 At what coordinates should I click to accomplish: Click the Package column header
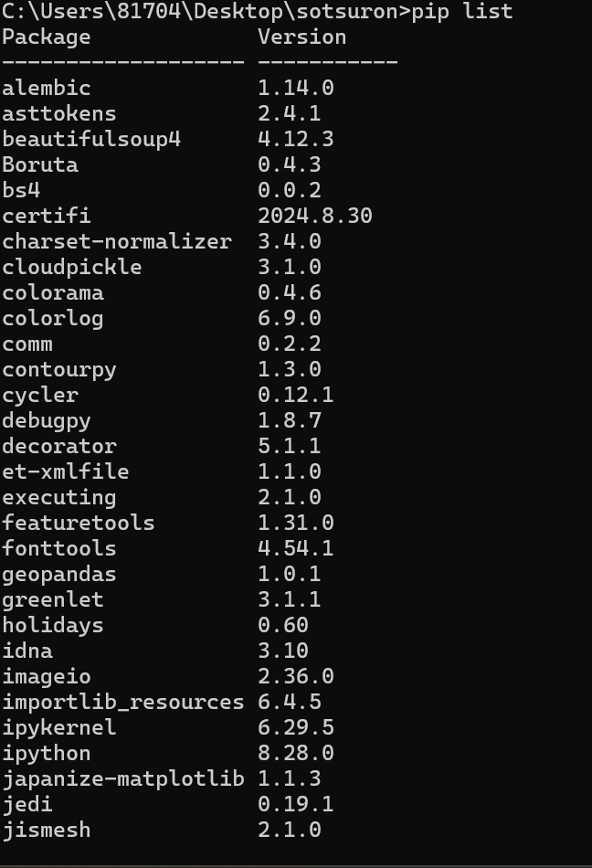pyautogui.click(x=47, y=37)
